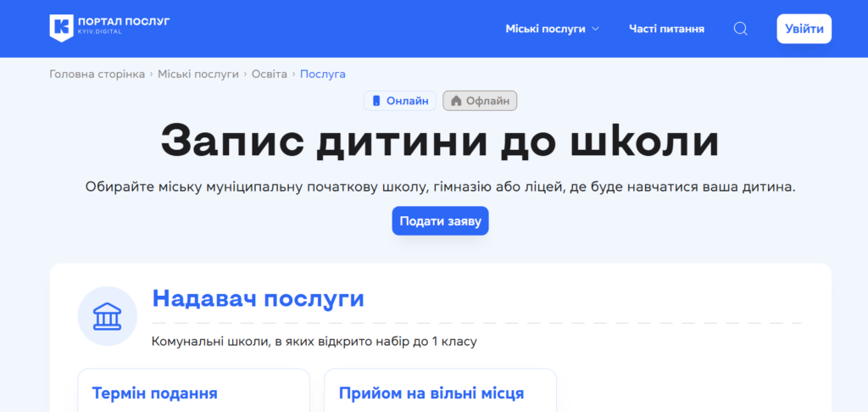Click the phone icon in the Онлайн badge
Screen dimensions: 868x412
376,101
